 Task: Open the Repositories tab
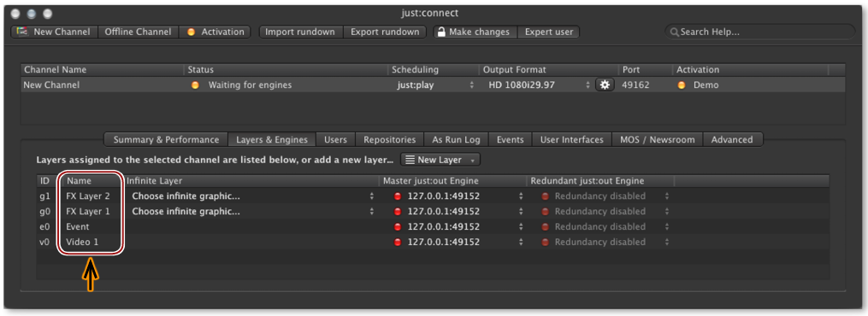point(390,140)
